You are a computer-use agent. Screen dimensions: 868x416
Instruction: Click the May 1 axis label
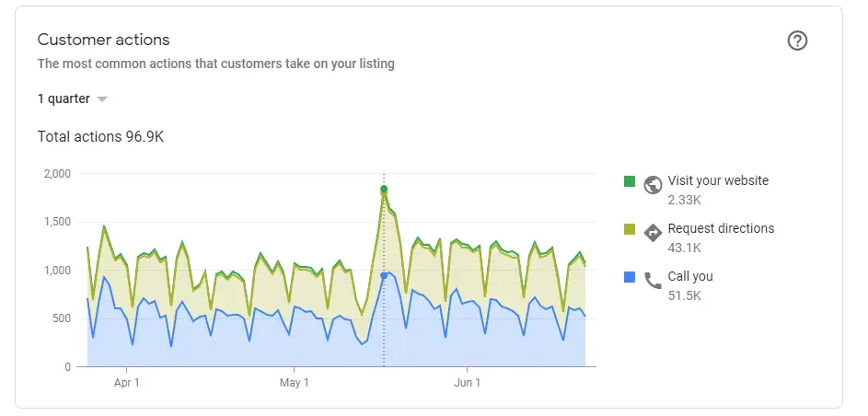(295, 383)
